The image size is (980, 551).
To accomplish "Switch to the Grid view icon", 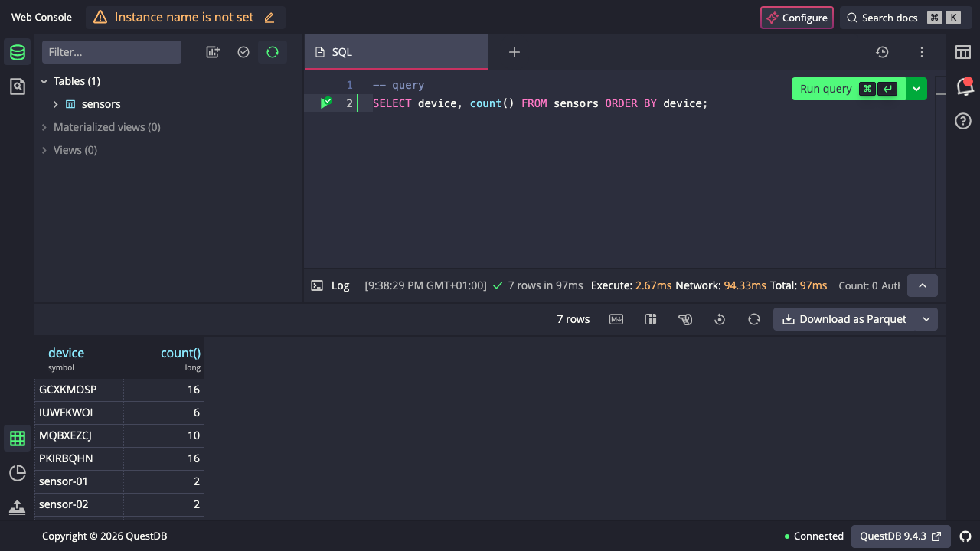I will pyautogui.click(x=17, y=439).
